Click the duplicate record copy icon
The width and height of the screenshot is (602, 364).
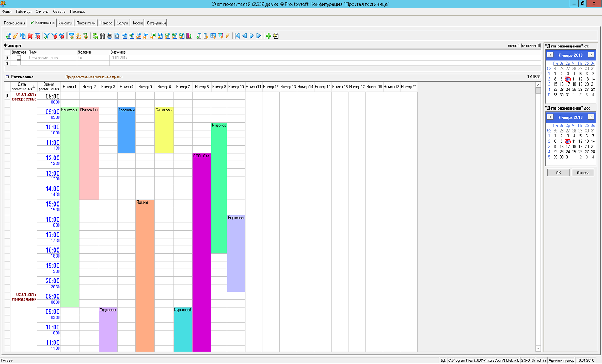click(x=23, y=35)
